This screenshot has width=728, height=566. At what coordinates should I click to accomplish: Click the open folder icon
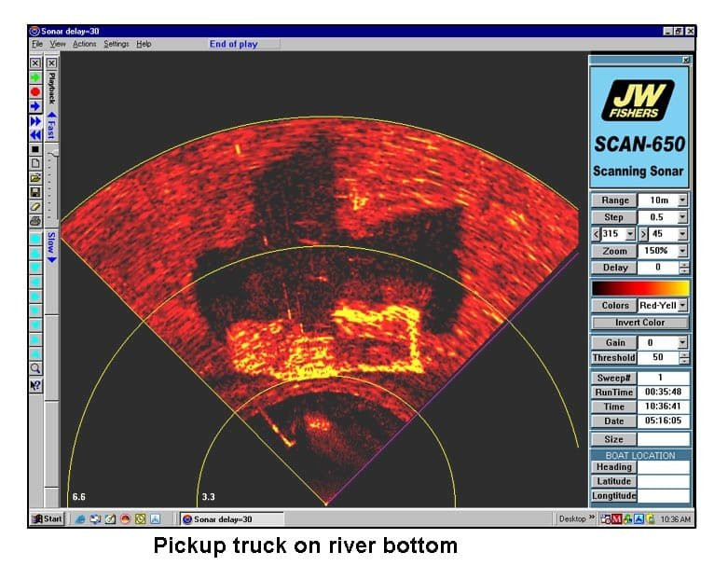click(35, 178)
